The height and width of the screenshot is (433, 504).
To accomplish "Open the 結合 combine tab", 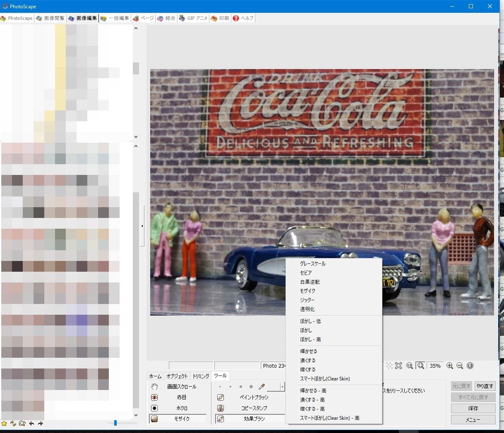I will pyautogui.click(x=166, y=18).
